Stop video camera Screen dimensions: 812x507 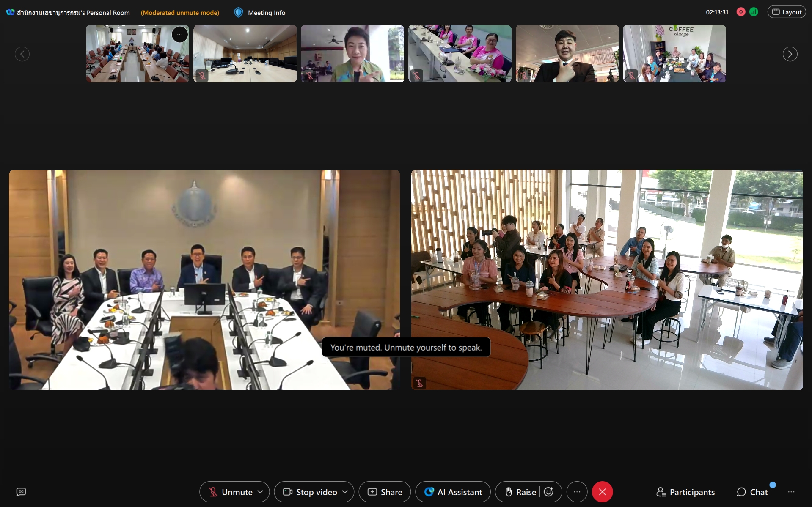point(310,492)
